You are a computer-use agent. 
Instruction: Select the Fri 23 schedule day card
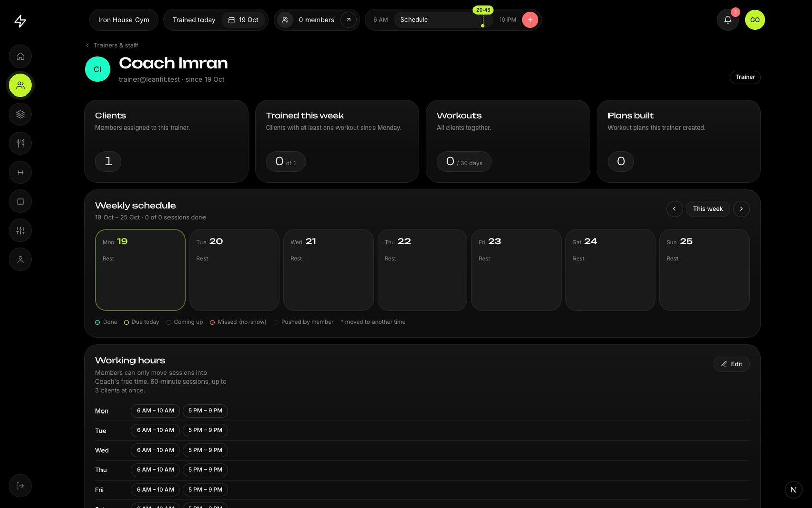pos(516,270)
